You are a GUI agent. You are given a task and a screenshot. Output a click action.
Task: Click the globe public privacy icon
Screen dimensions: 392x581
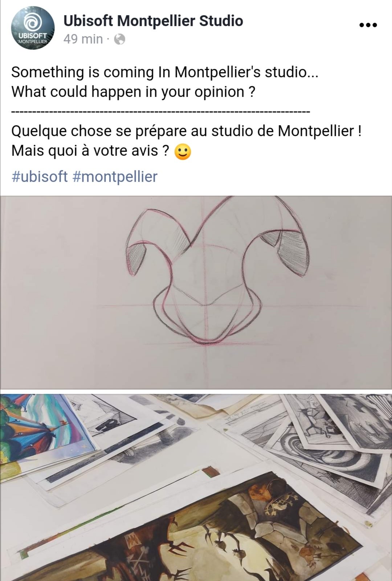pos(120,39)
